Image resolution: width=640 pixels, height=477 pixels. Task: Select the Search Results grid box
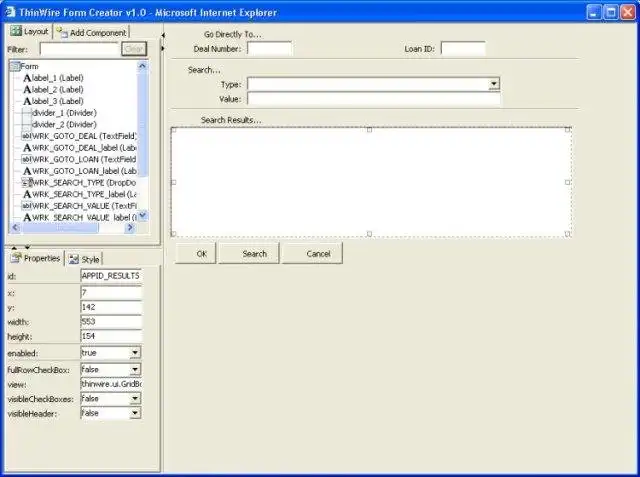click(371, 182)
